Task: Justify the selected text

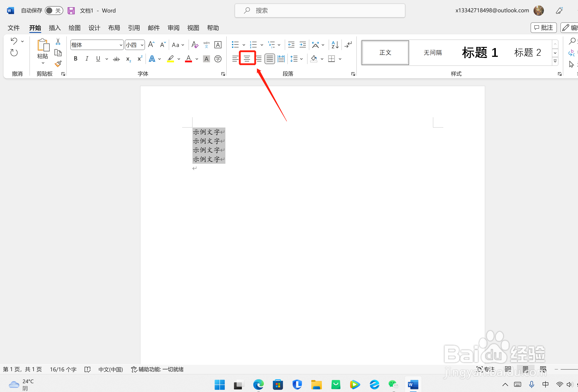Action: (x=270, y=59)
